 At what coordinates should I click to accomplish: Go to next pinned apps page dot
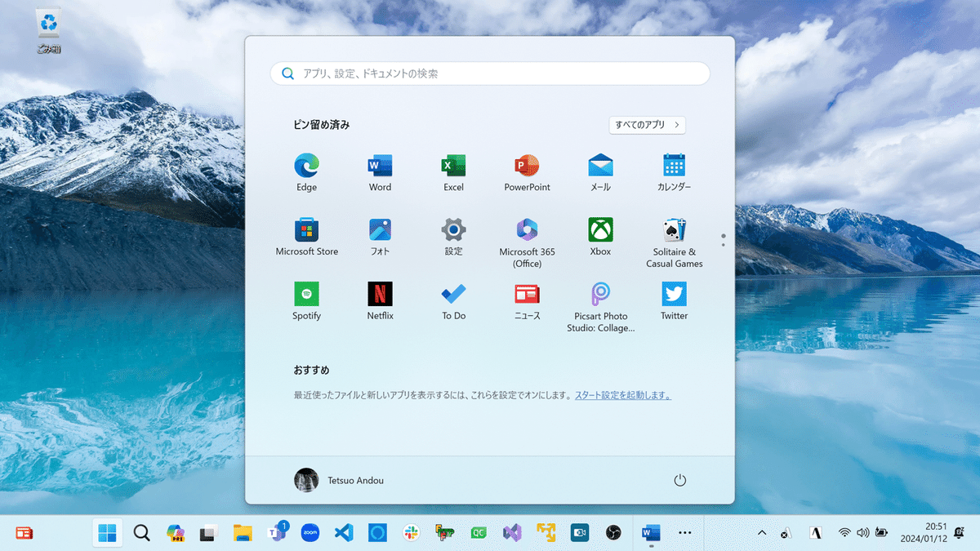tap(723, 244)
